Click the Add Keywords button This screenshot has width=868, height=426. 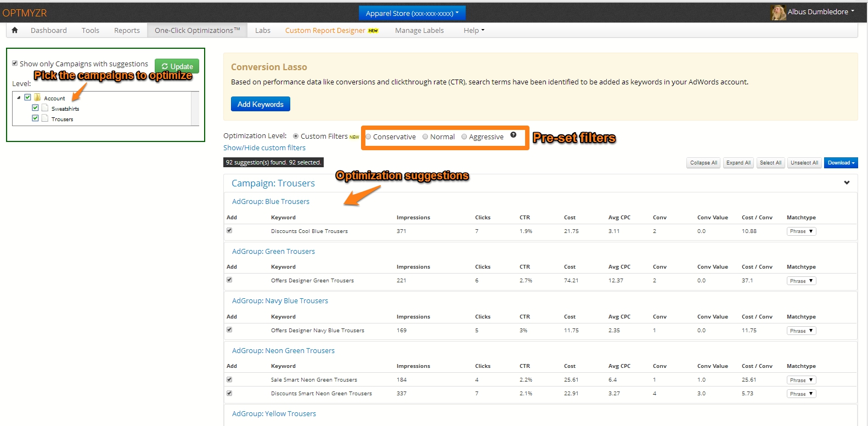[260, 104]
